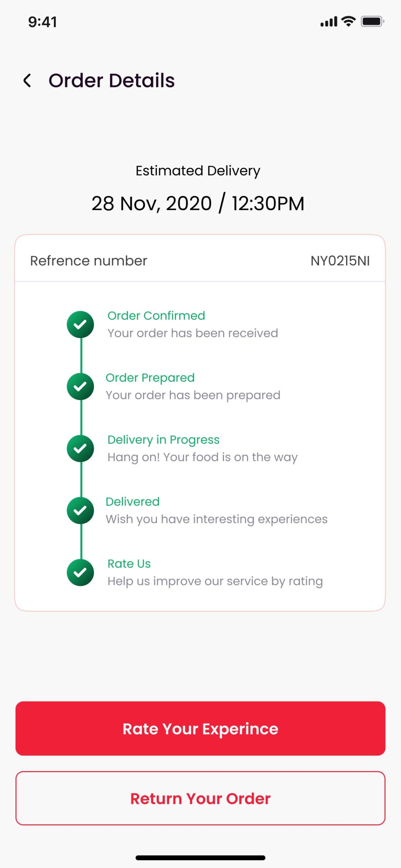Tap the Order Details page title
The image size is (401, 868).
[112, 81]
